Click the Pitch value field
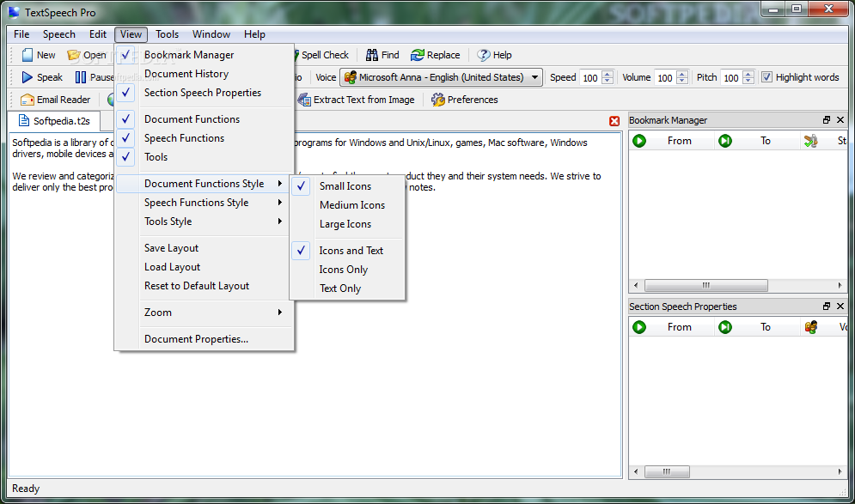 pos(732,77)
